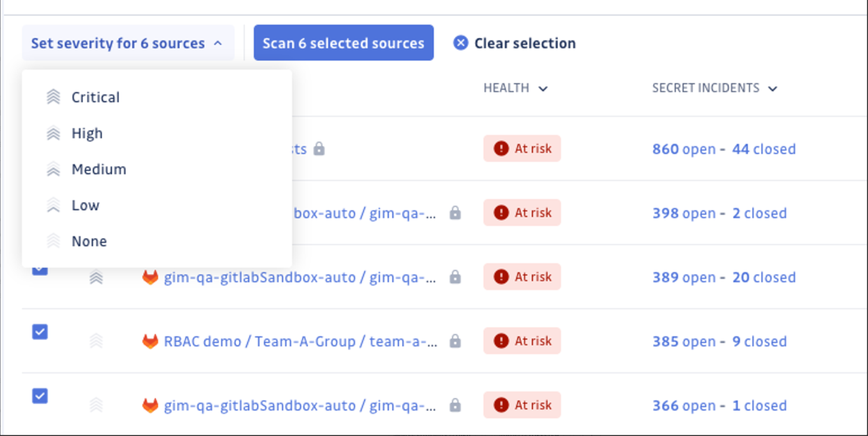Open the Secret Incidents column sort chevron
Viewport: 868px width, 436px height.
[773, 89]
